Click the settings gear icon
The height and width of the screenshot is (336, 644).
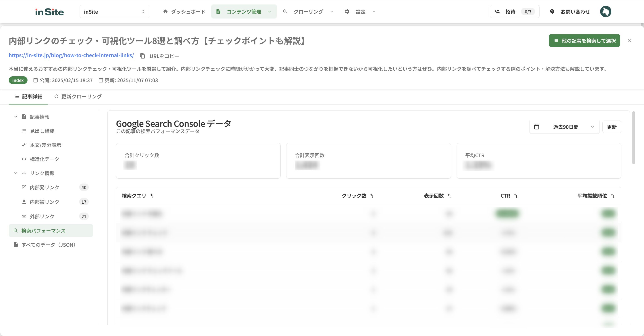pyautogui.click(x=347, y=12)
